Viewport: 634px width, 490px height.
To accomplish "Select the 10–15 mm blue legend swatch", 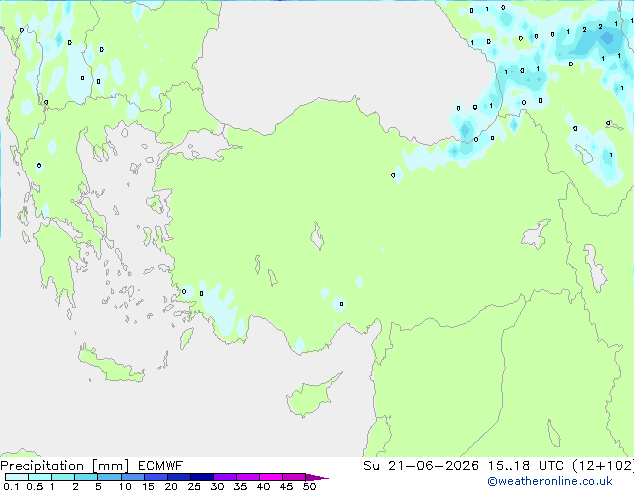I will (132, 477).
